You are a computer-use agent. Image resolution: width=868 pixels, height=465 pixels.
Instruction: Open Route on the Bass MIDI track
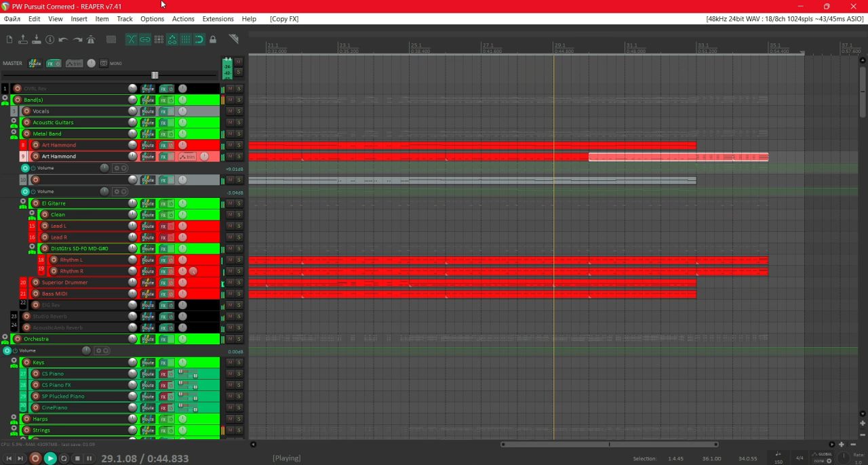pos(148,294)
